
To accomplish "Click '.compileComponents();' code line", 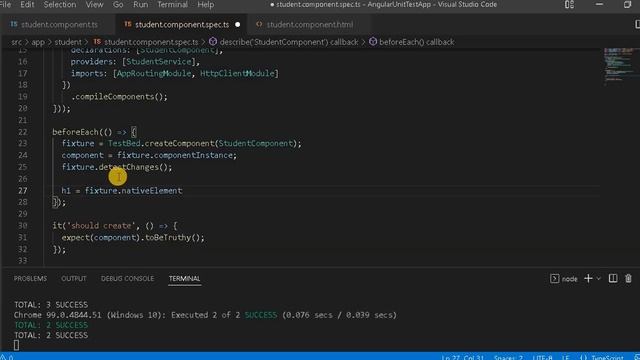I will pyautogui.click(x=119, y=97).
